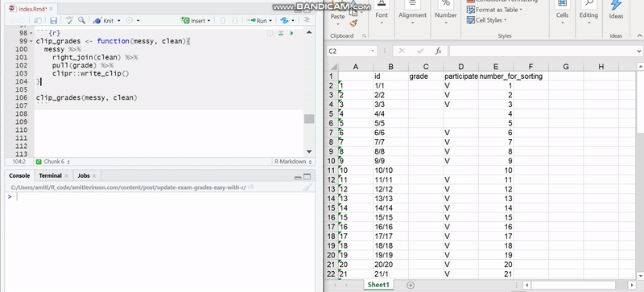Save the index.Rmd document in RStudio

pyautogui.click(x=53, y=20)
